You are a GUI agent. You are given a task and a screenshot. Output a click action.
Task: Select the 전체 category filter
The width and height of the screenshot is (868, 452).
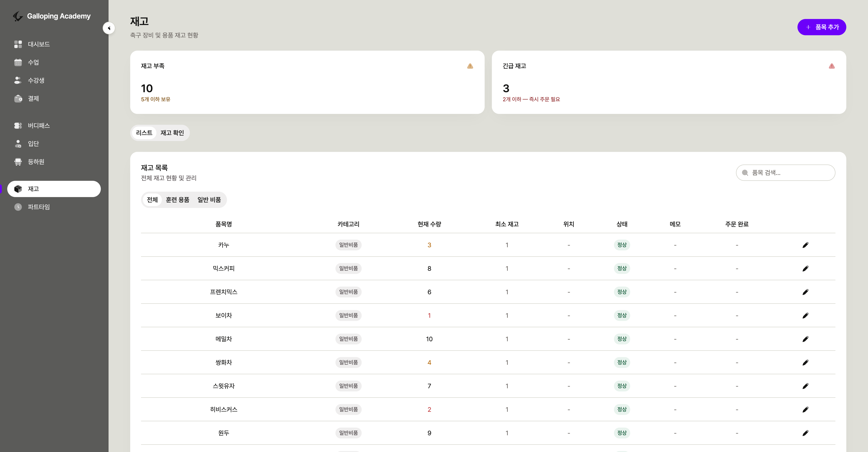click(152, 200)
